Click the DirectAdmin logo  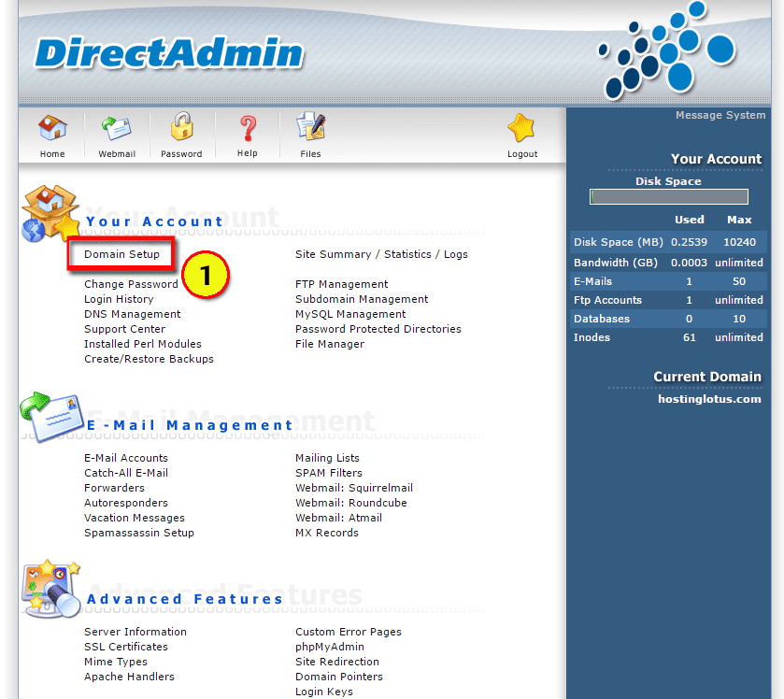tap(169, 53)
